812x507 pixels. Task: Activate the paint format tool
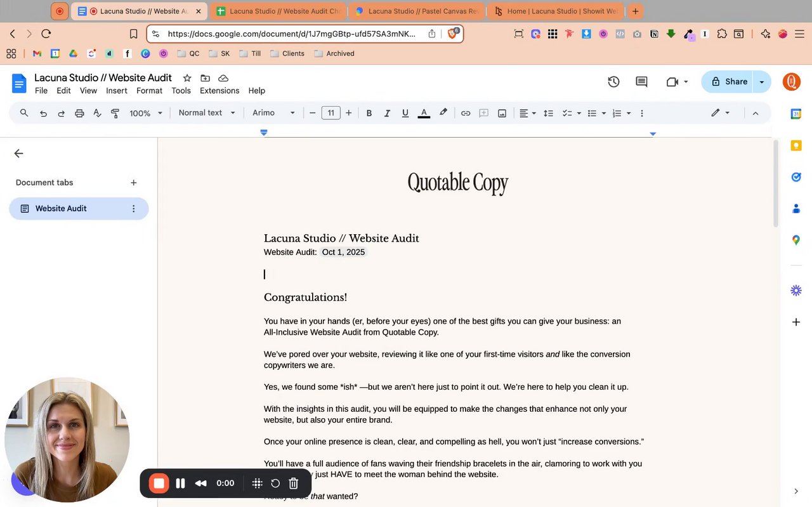(115, 113)
